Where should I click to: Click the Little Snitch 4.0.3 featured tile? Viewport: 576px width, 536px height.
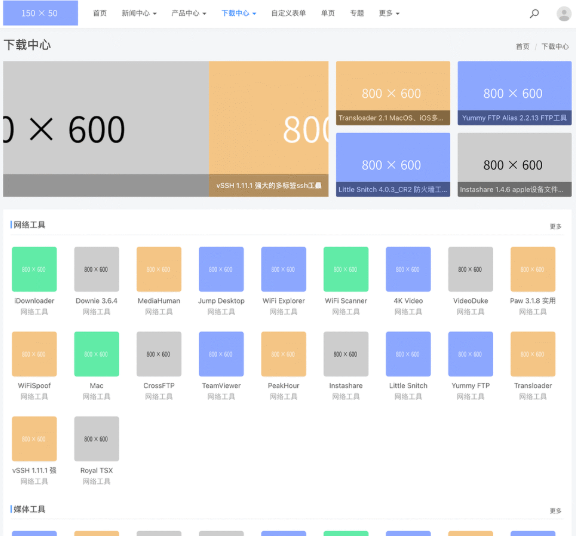[x=393, y=165]
